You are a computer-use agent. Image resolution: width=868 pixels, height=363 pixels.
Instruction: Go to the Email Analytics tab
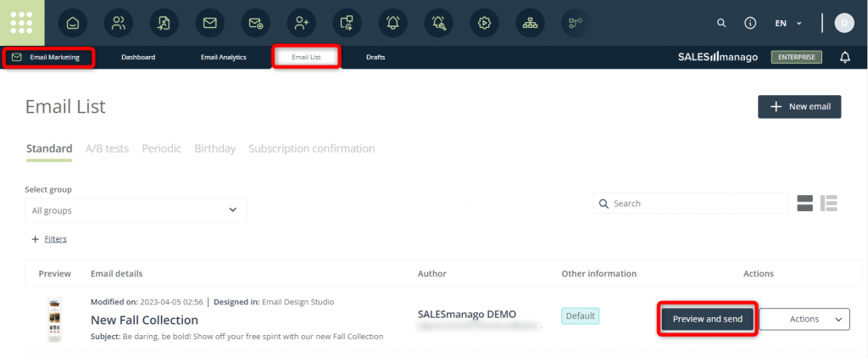click(x=224, y=57)
